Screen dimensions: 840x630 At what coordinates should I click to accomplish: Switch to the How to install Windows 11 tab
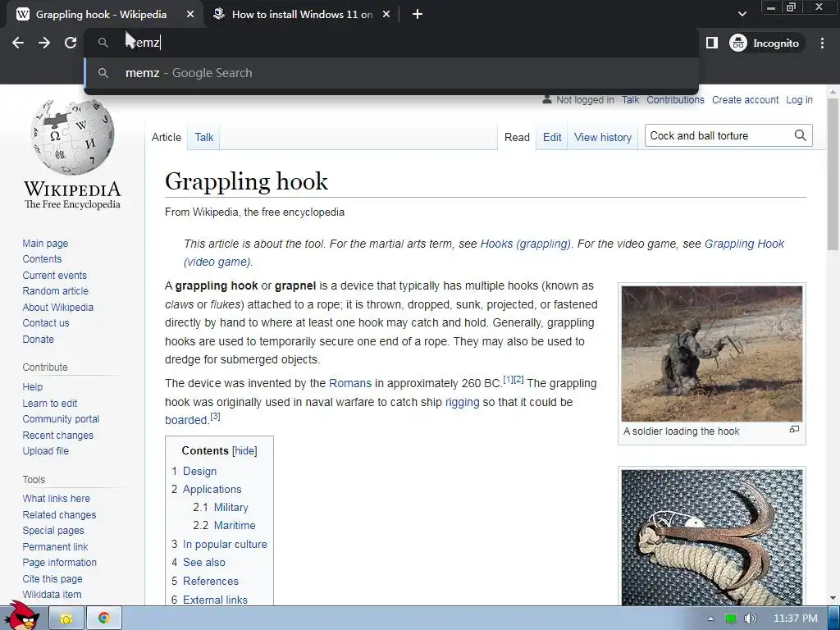point(302,15)
